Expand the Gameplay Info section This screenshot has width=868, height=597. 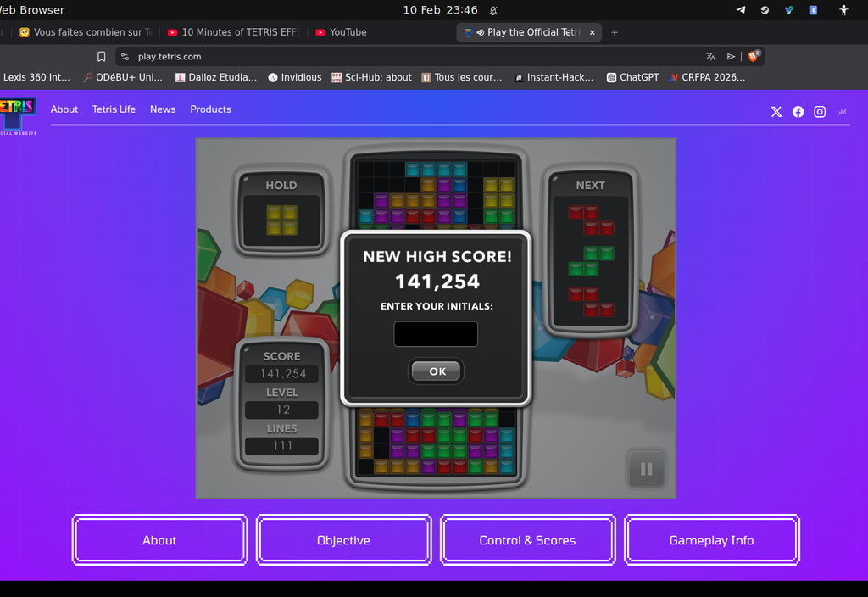(711, 540)
